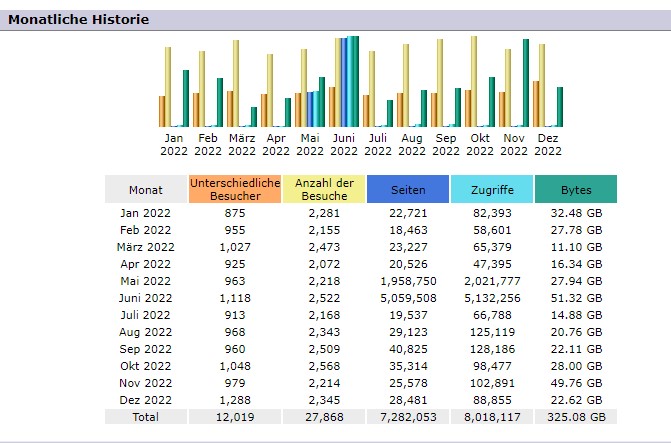Image resolution: width=671 pixels, height=443 pixels.
Task: Select the total bytes value 325.08 GB
Action: [x=576, y=416]
